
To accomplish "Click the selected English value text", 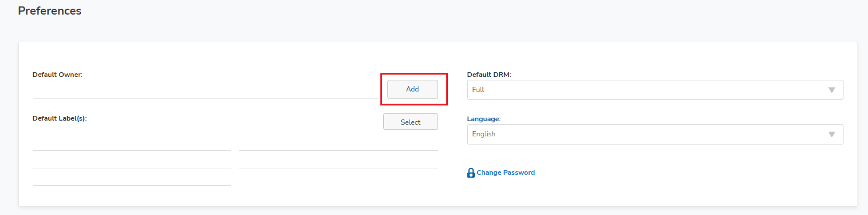I will pyautogui.click(x=484, y=134).
